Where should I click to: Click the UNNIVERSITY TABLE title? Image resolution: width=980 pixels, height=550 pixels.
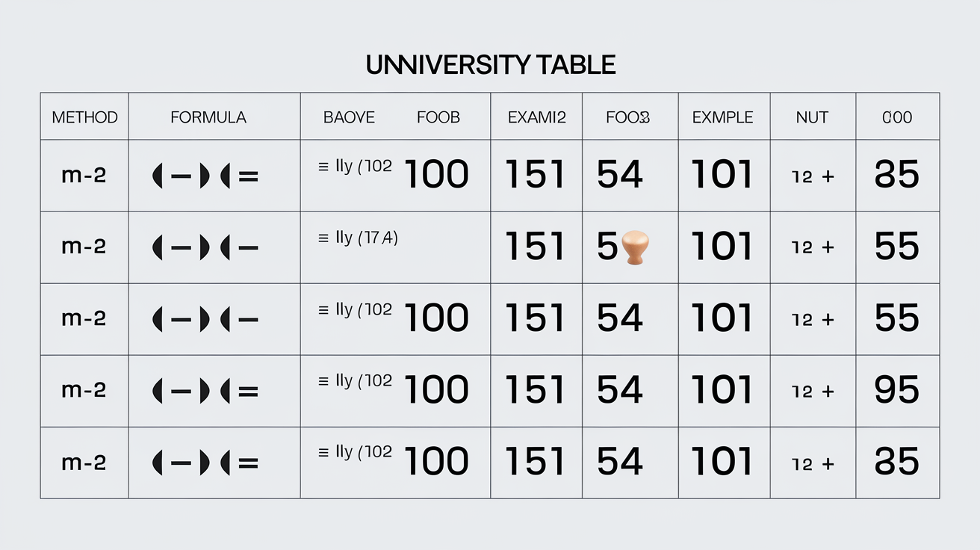click(x=491, y=65)
